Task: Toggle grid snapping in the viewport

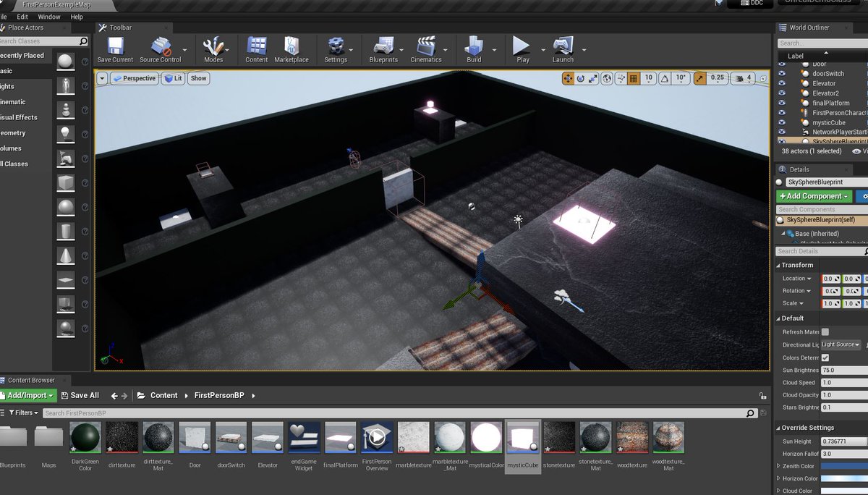Action: pyautogui.click(x=633, y=78)
